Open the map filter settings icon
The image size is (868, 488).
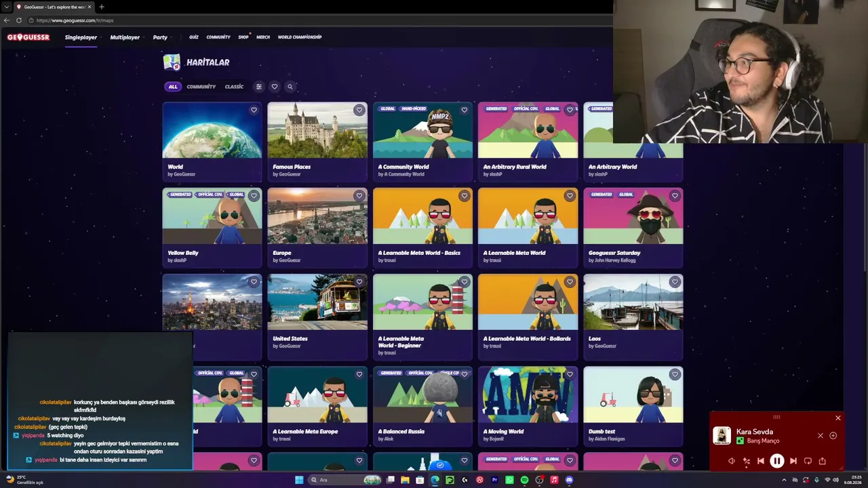[258, 87]
